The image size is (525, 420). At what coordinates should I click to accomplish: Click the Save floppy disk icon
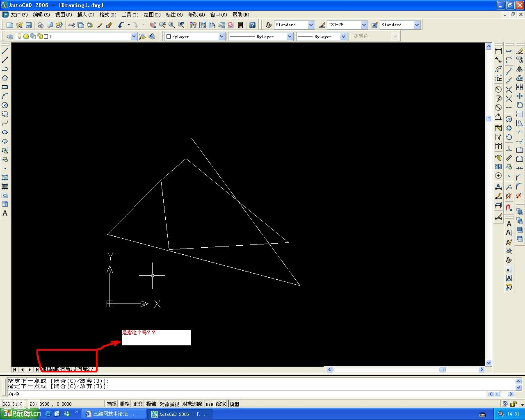(x=29, y=25)
